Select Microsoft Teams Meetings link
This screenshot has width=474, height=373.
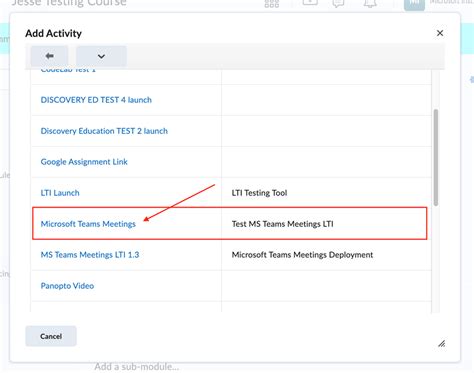[88, 224]
